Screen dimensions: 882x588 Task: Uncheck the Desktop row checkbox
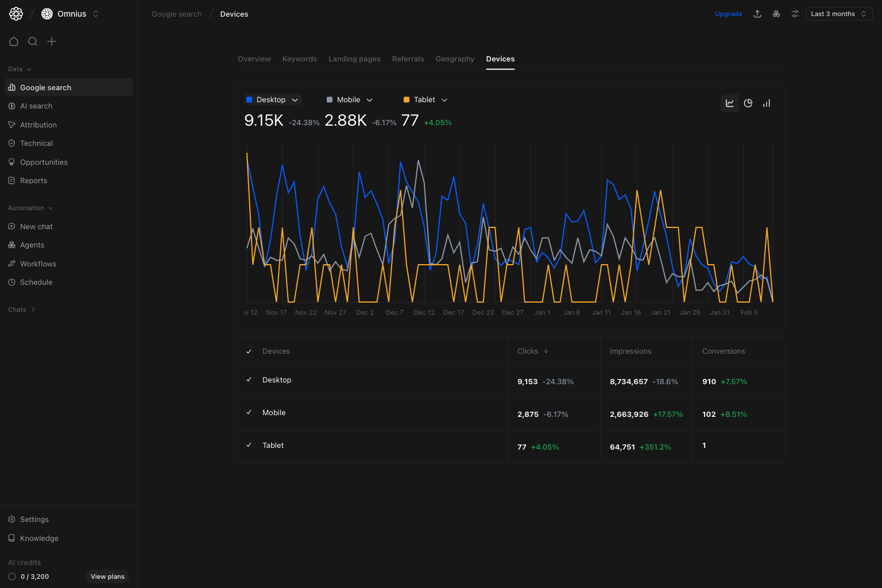(x=249, y=380)
